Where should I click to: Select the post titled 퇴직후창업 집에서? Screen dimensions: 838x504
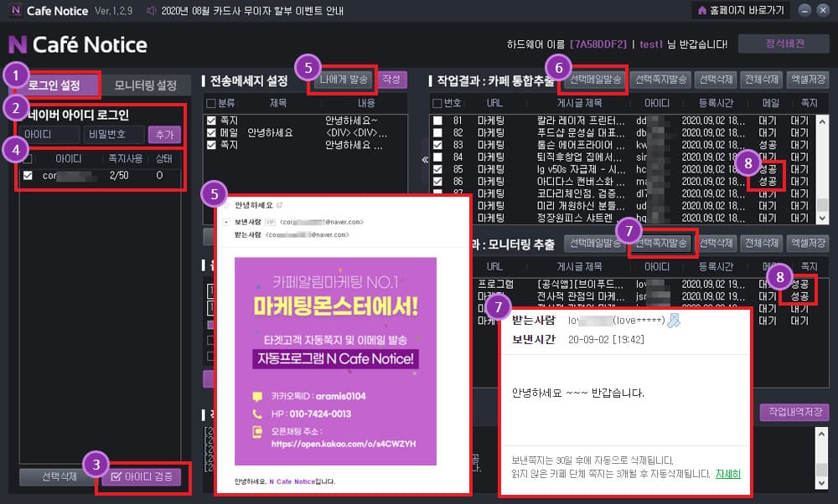580,157
